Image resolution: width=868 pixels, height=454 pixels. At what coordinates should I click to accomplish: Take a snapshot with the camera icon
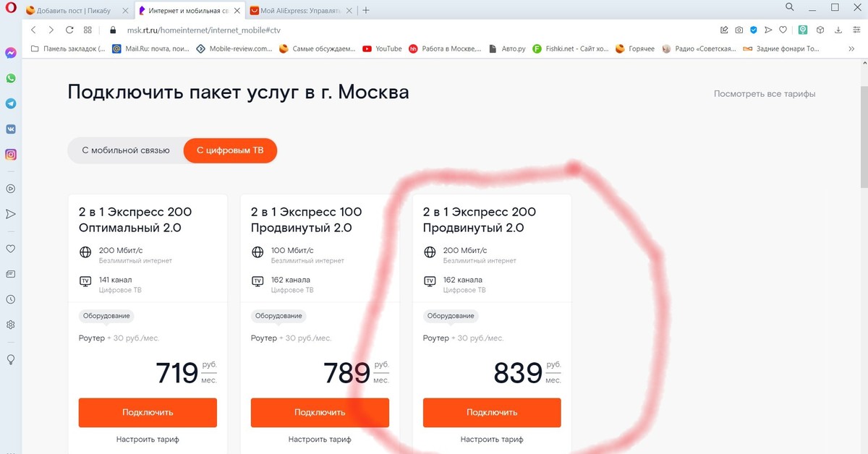pos(739,30)
